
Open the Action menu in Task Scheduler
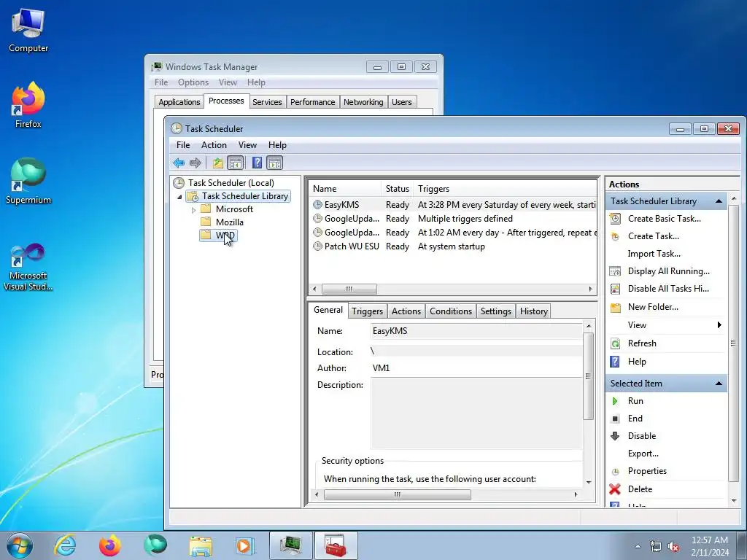214,145
